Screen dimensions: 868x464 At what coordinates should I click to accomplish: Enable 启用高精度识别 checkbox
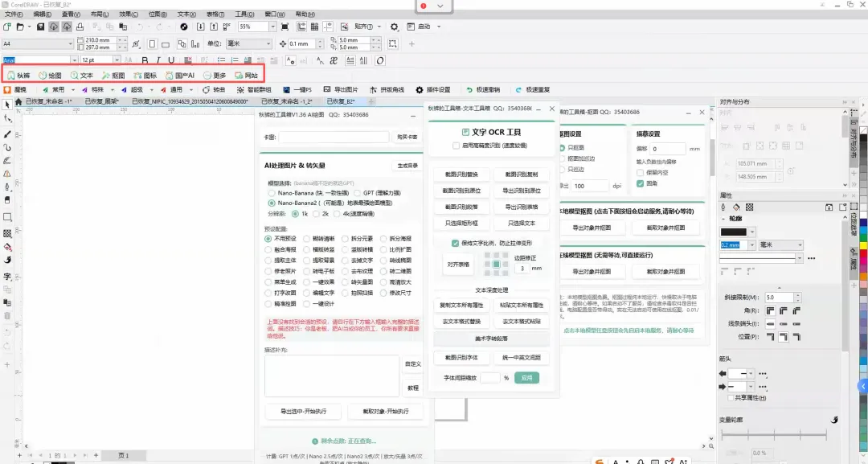tap(456, 146)
